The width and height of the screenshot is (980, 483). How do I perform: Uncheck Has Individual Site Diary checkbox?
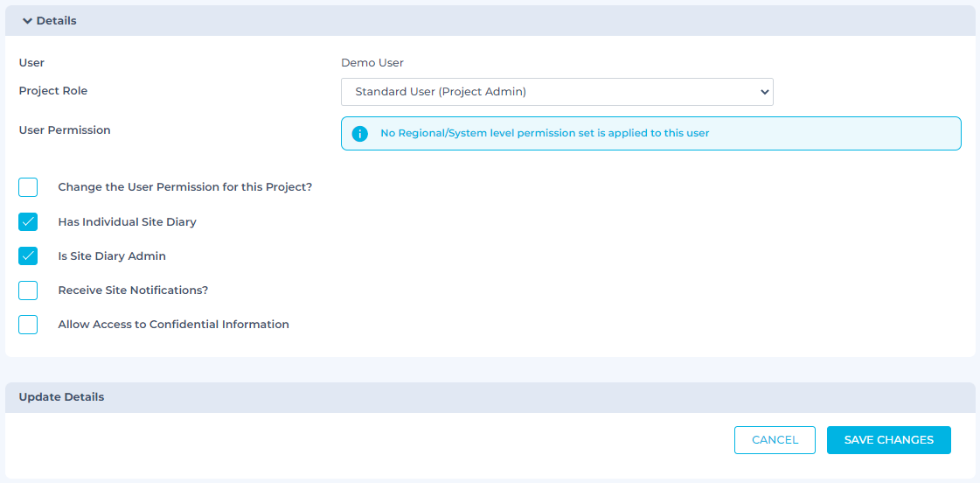click(28, 222)
